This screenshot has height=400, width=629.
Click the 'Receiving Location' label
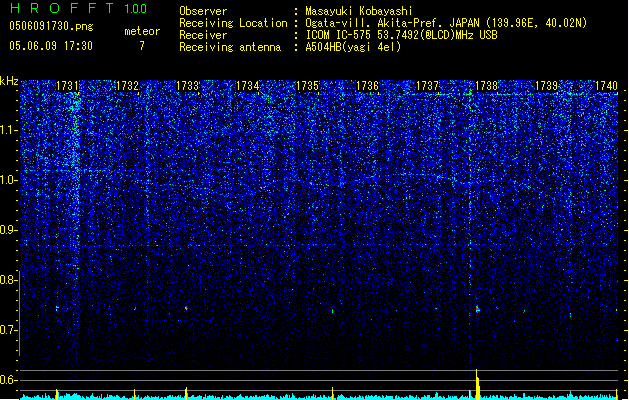point(233,23)
